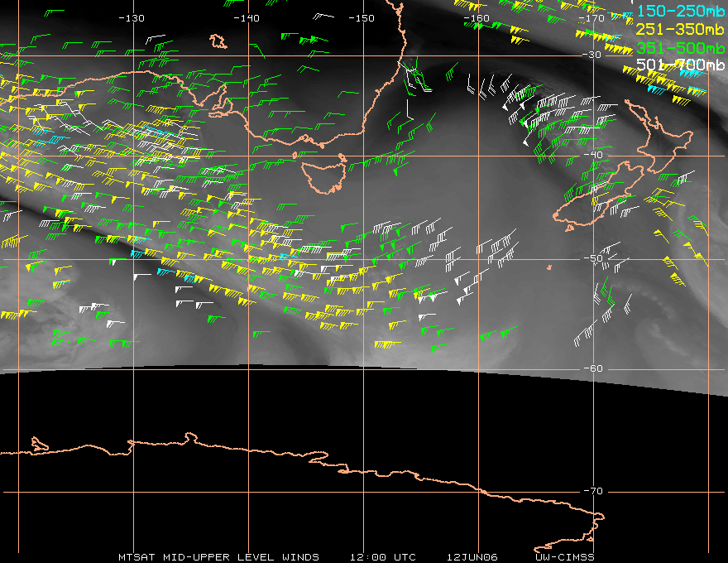
Task: Click the 501-700mb white legend entry
Action: [x=681, y=65]
